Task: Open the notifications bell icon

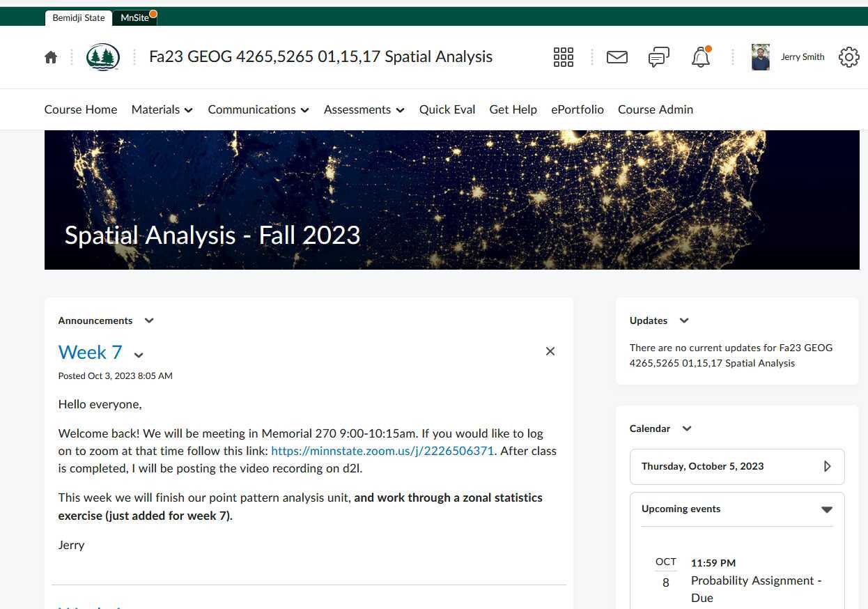Action: tap(700, 58)
